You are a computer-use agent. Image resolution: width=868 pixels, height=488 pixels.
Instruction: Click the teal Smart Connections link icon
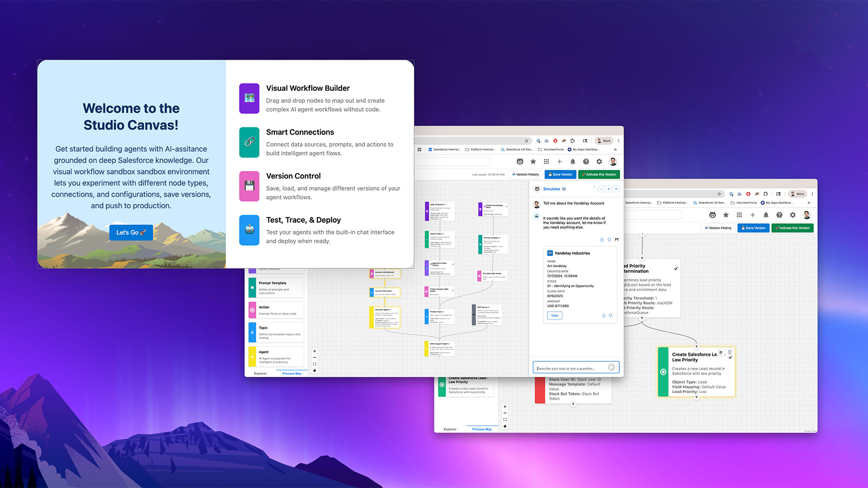point(249,142)
